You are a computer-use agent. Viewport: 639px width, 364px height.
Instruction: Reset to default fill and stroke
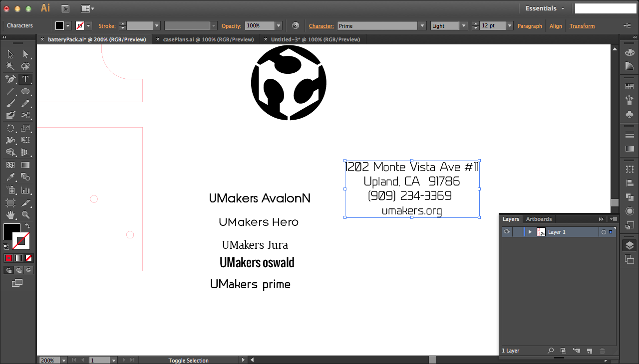pyautogui.click(x=6, y=247)
